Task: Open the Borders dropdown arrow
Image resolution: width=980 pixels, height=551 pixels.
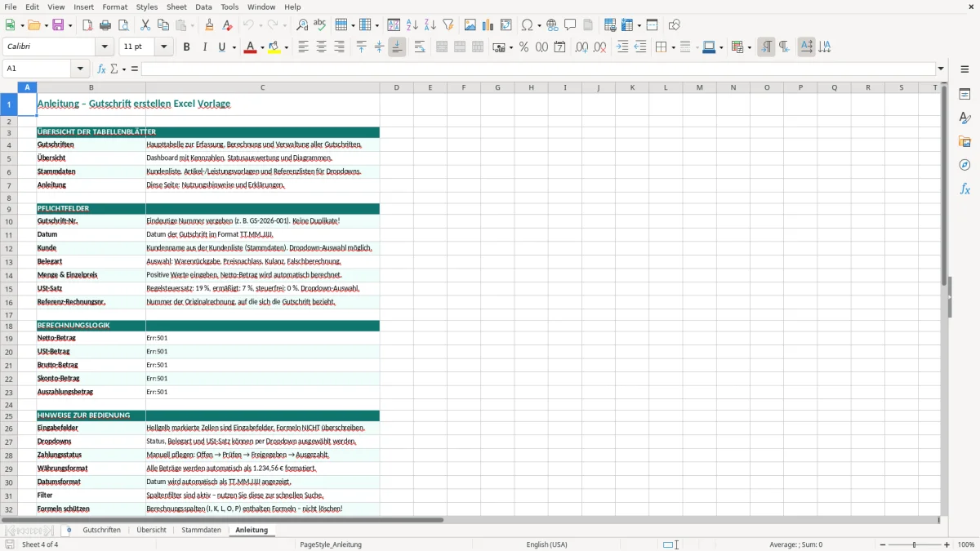Action: click(673, 47)
